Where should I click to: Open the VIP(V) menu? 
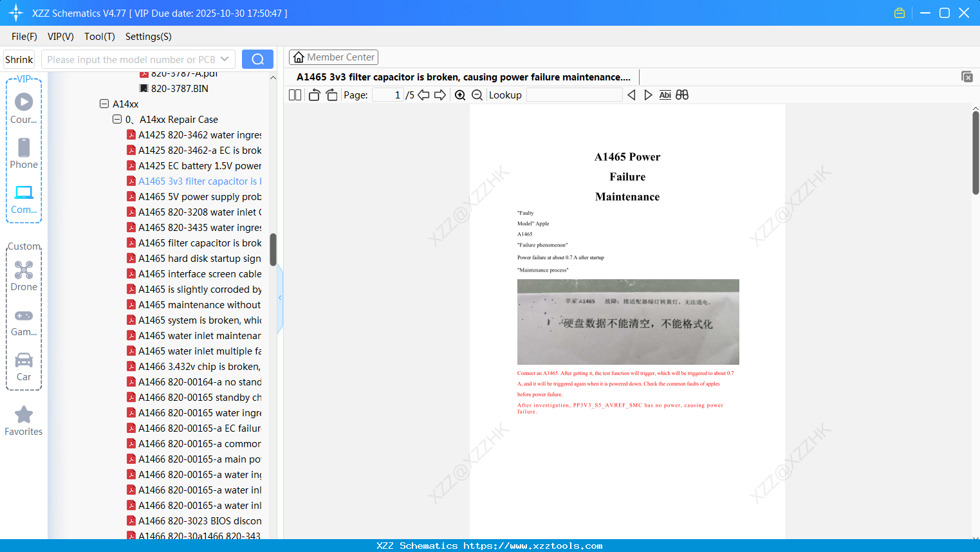click(x=60, y=37)
